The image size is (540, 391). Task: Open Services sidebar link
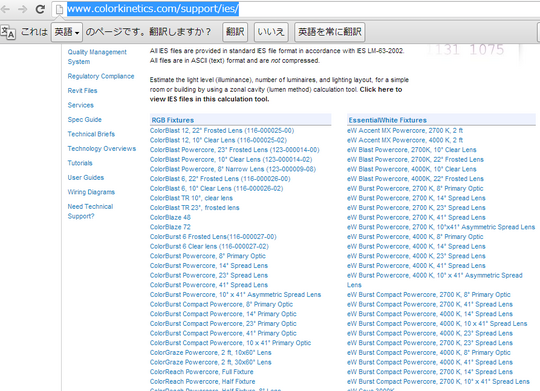(81, 105)
